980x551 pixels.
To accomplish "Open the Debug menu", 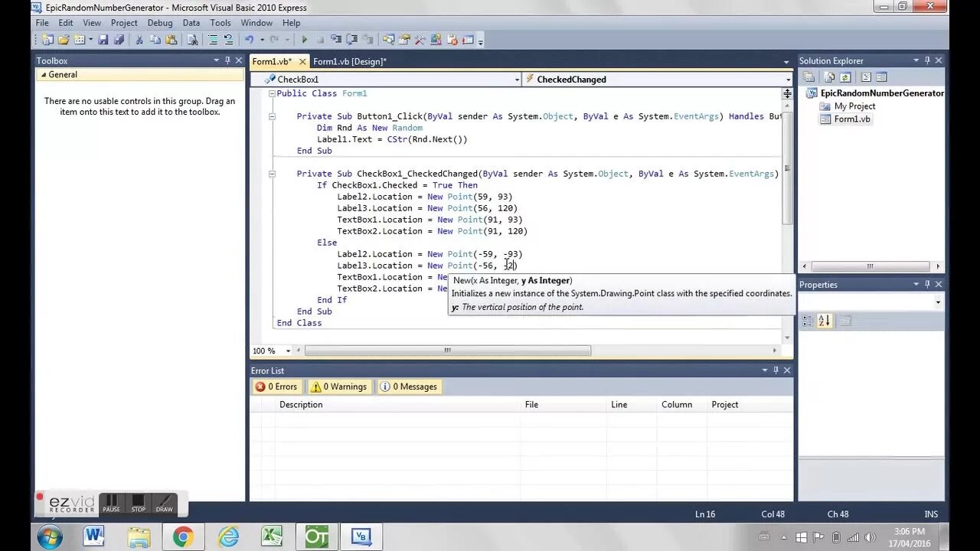I will [x=160, y=23].
